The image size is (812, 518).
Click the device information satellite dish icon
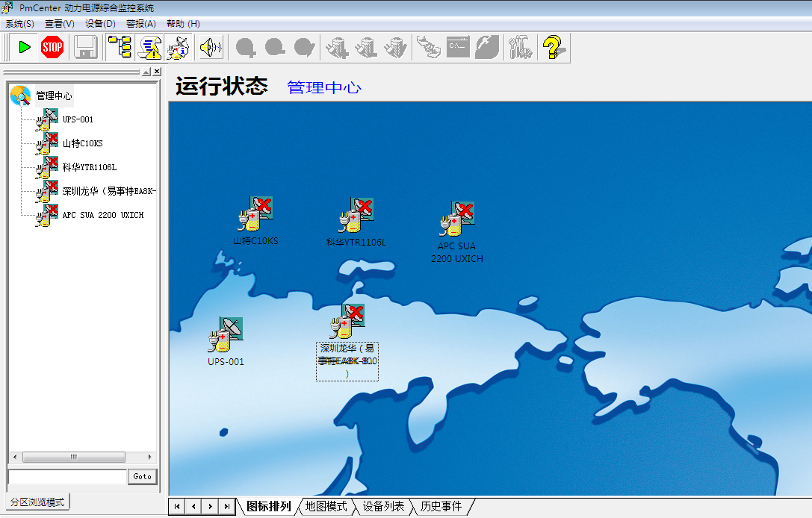178,48
